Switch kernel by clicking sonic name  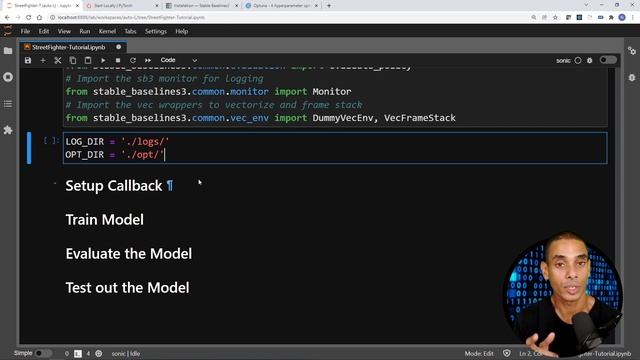pyautogui.click(x=563, y=60)
